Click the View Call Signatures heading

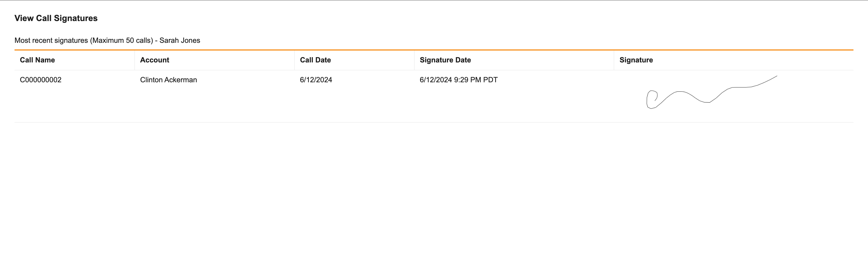coord(56,18)
